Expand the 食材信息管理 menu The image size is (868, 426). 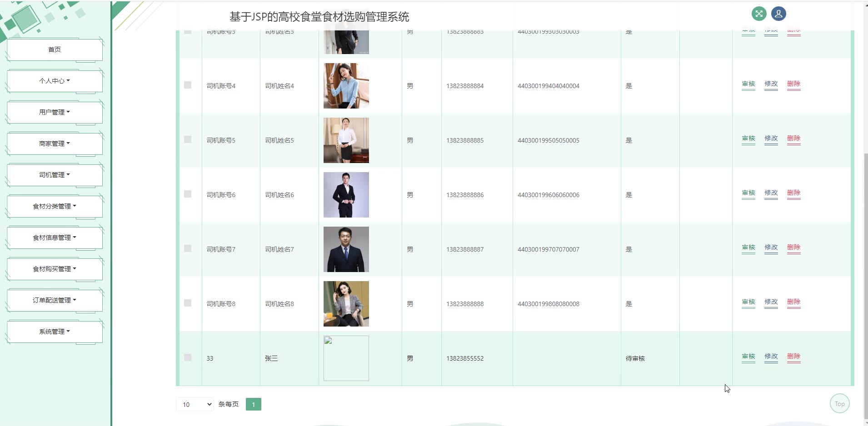55,238
